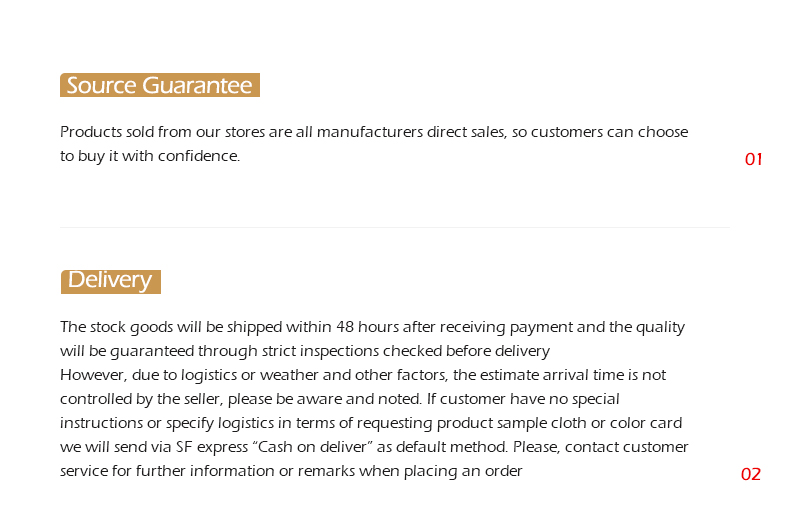The width and height of the screenshot is (790, 519).
Task: Click the red 01 section number
Action: (753, 159)
